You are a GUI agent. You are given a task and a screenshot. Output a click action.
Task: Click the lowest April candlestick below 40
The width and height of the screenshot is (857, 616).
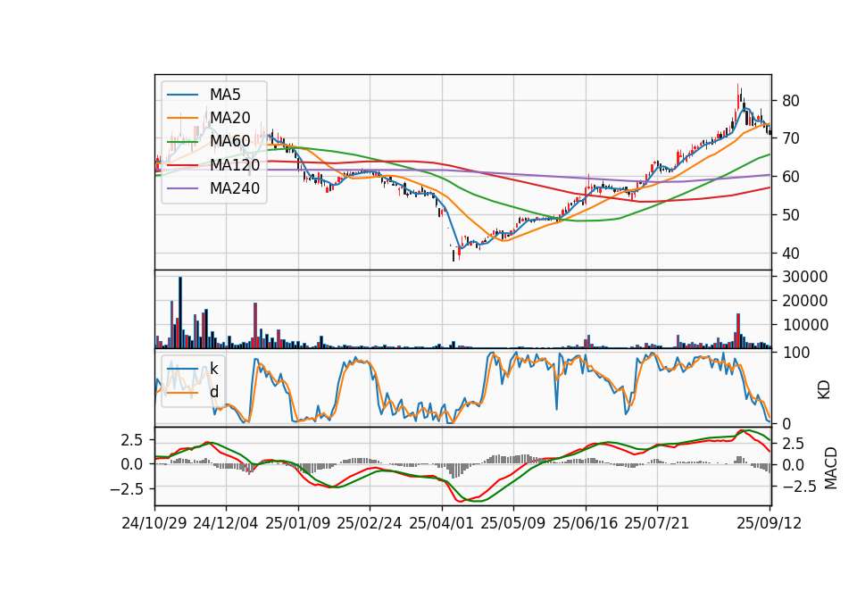tap(453, 254)
